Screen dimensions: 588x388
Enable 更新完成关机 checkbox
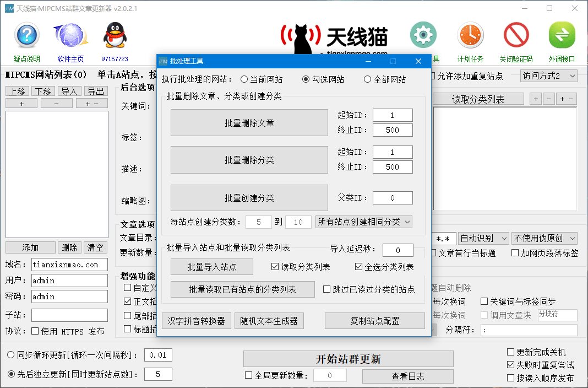510,352
